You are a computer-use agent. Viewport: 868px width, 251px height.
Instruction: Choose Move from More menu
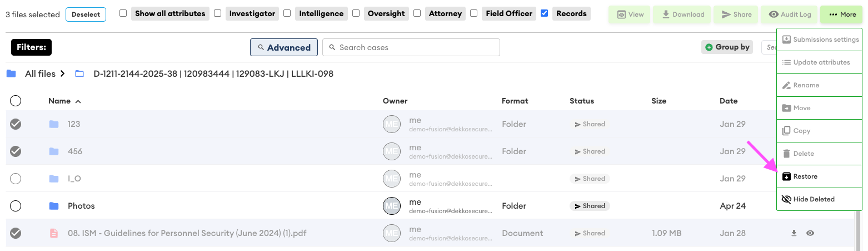pos(819,108)
